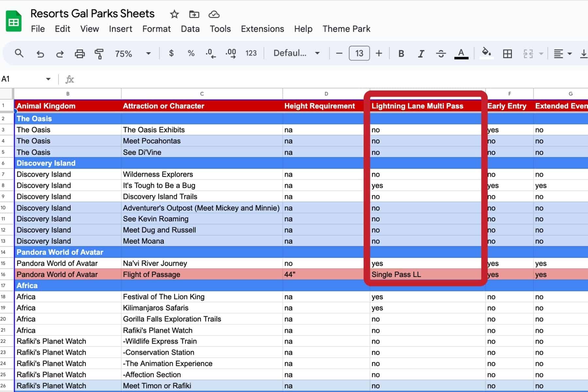588x392 pixels.
Task: Select the Festival of The Lion King cell
Action: 202,297
